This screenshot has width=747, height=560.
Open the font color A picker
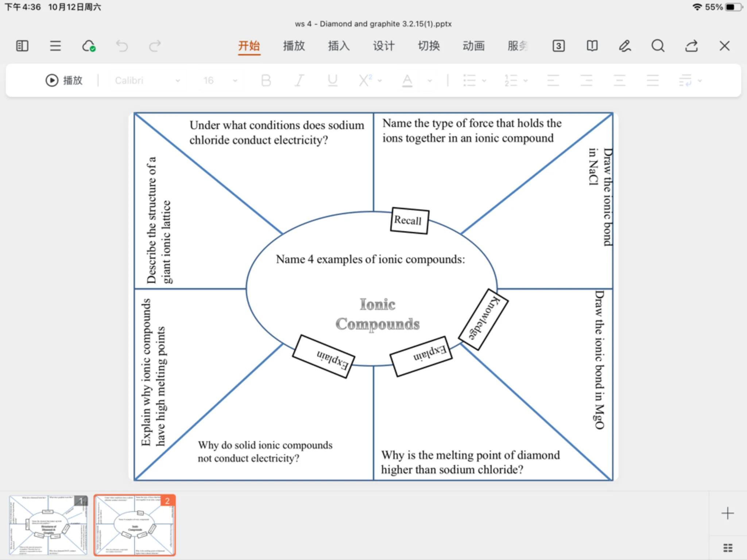click(407, 80)
